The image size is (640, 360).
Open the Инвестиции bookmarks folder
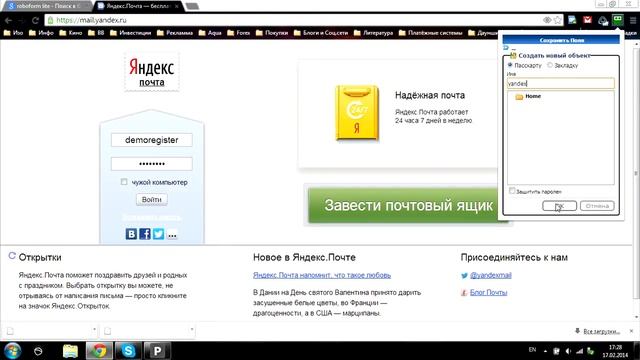(131, 33)
